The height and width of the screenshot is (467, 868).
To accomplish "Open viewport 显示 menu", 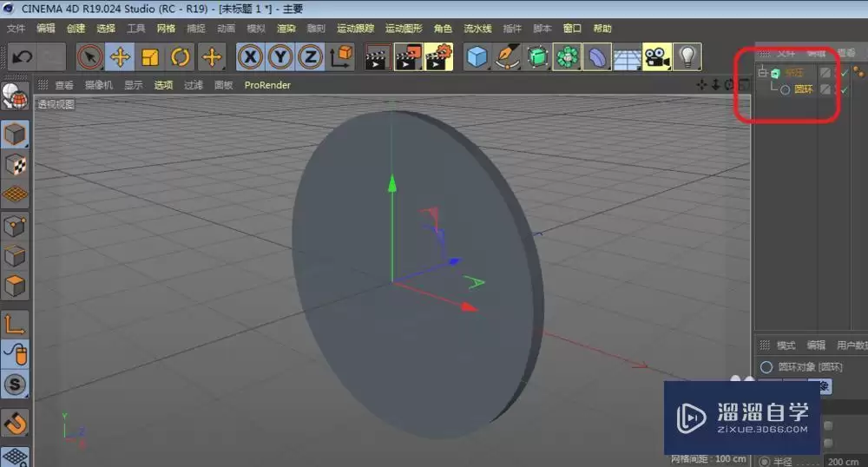I will [134, 85].
